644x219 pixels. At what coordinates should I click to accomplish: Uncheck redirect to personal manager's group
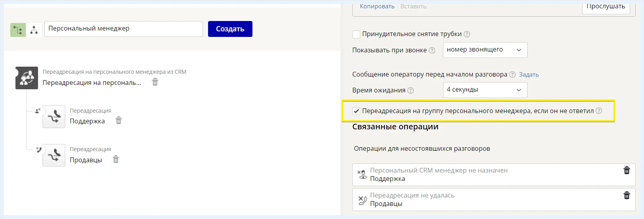coord(356,111)
